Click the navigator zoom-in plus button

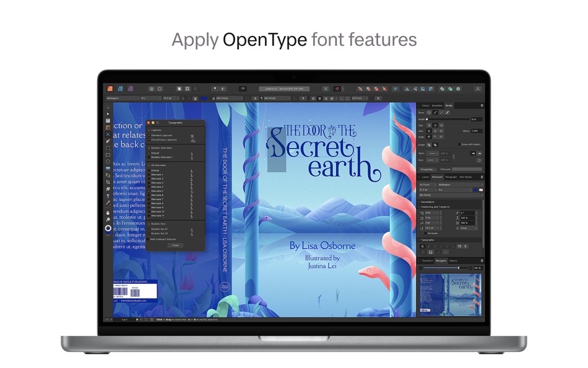click(x=470, y=268)
